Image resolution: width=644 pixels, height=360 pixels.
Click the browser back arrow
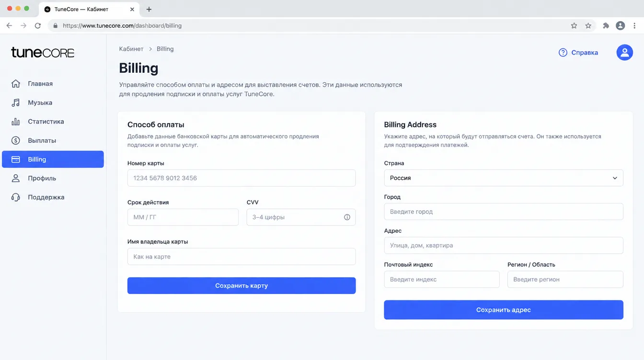[x=9, y=26]
